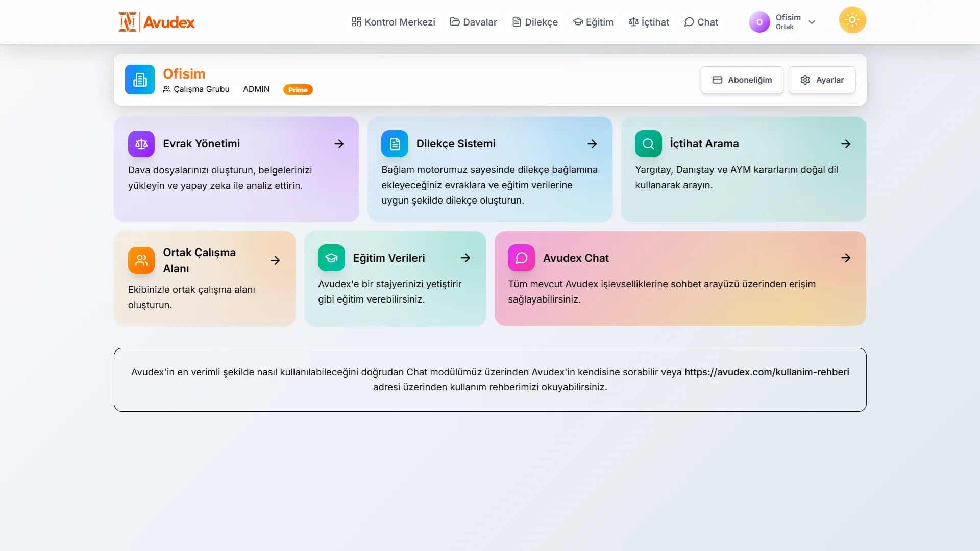The image size is (980, 551).
Task: Toggle the light/dark theme sun button
Action: click(x=852, y=20)
